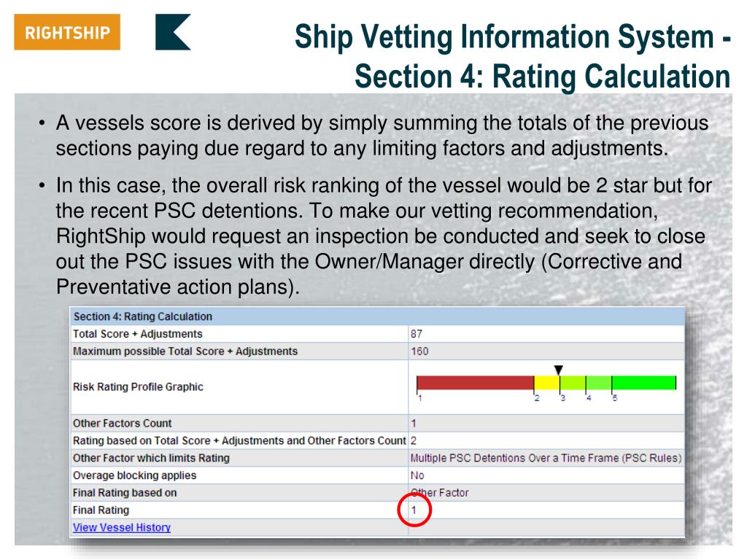Click the maximum possible score value 160
Screen dimensions: 747x560
(x=419, y=351)
